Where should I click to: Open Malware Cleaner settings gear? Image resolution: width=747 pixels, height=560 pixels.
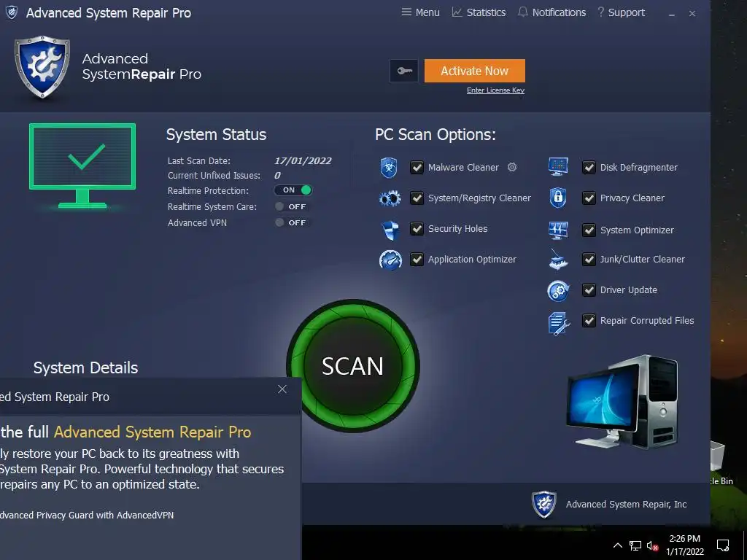(512, 167)
